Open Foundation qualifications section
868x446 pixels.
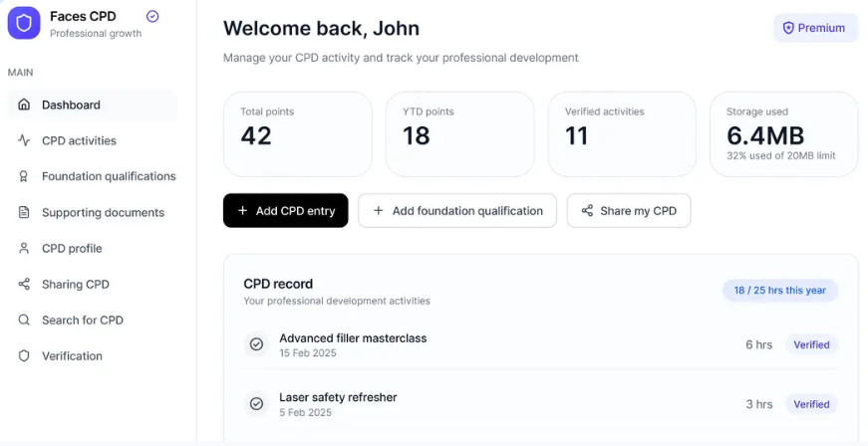coord(92,176)
